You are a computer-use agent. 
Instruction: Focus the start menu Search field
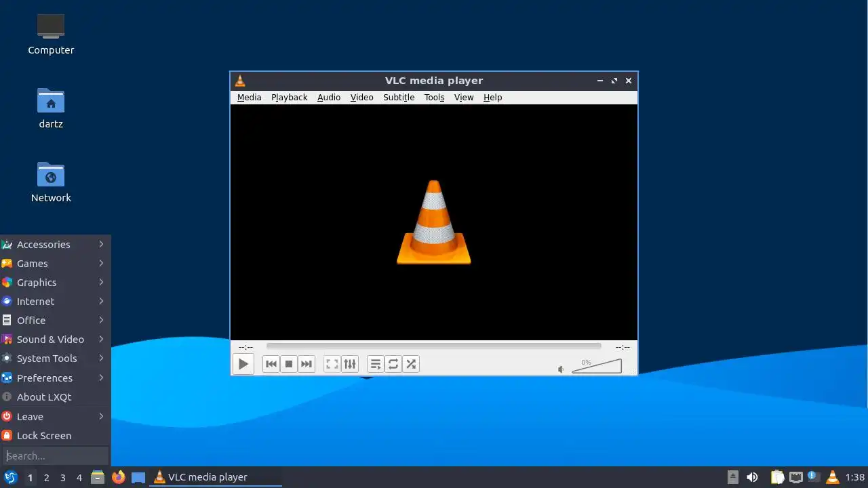(56, 456)
